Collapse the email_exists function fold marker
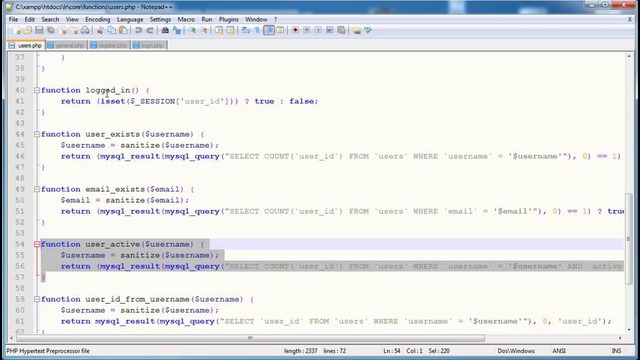This screenshot has width=640, height=360. [x=37, y=189]
